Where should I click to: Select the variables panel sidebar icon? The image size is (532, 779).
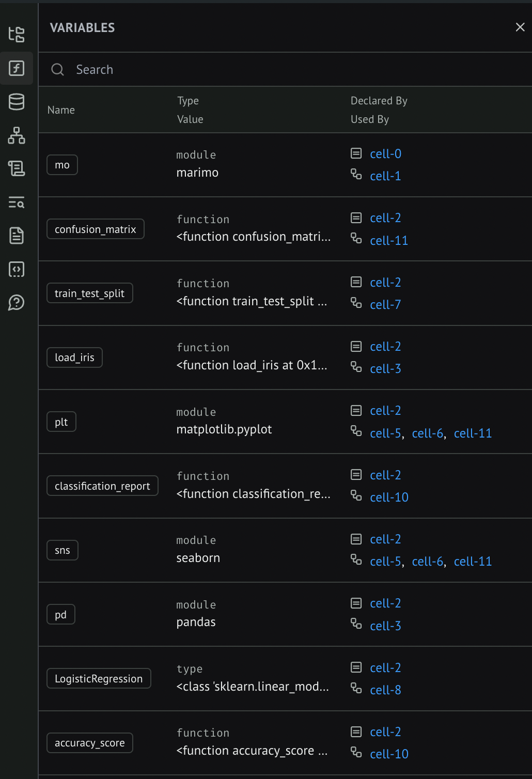tap(17, 68)
